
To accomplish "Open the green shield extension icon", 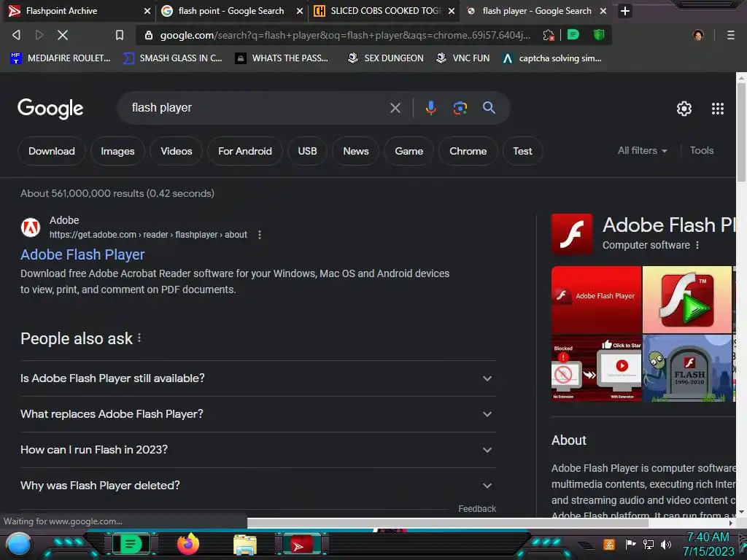I will (599, 35).
